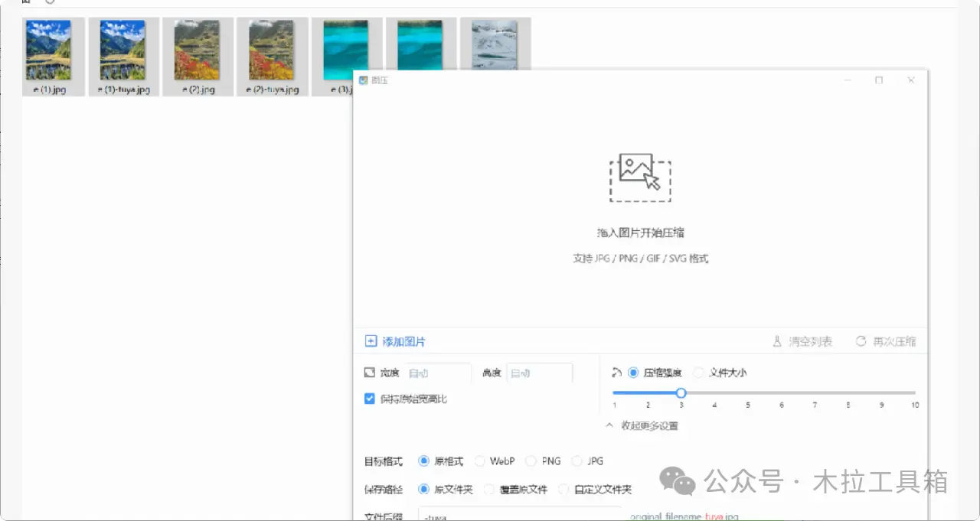This screenshot has height=521, width=980.
Task: Select the 文件大小 compression mode radio
Action: pyautogui.click(x=697, y=372)
